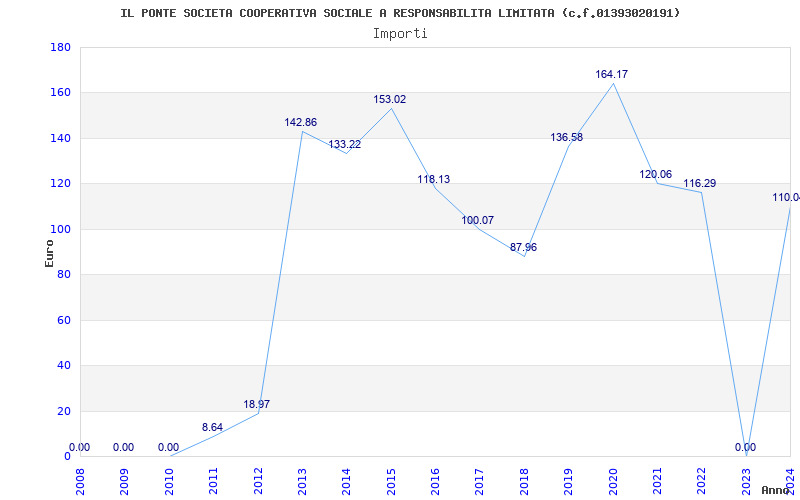Image resolution: width=800 pixels, height=500 pixels.
Task: Click the 180 y-axis tick value
Action: pyautogui.click(x=60, y=47)
